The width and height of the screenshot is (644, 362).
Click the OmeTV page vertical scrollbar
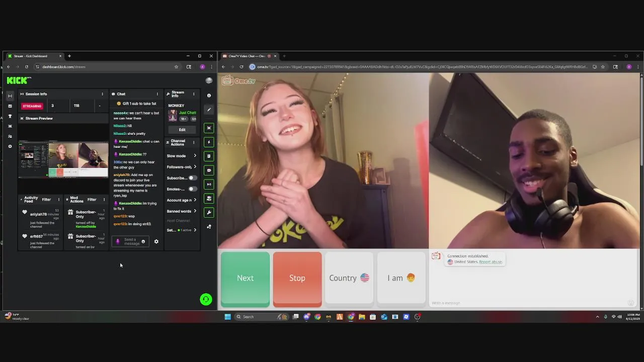click(641, 121)
